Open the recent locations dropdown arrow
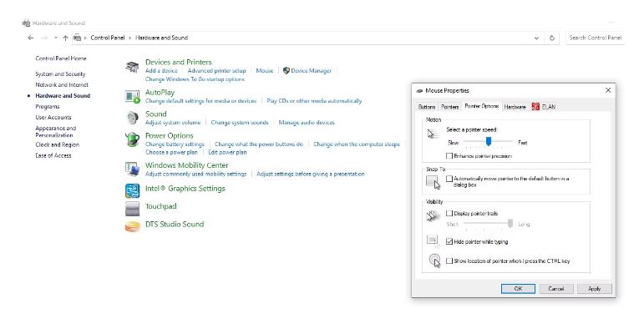Viewport: 644px width, 329px height. pos(56,38)
